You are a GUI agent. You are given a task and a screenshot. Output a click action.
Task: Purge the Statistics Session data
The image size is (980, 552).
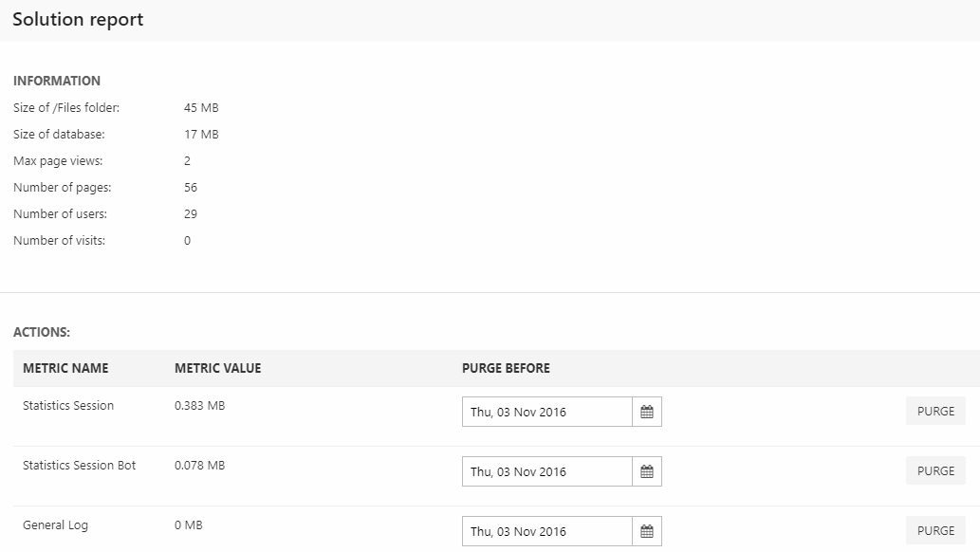935,412
